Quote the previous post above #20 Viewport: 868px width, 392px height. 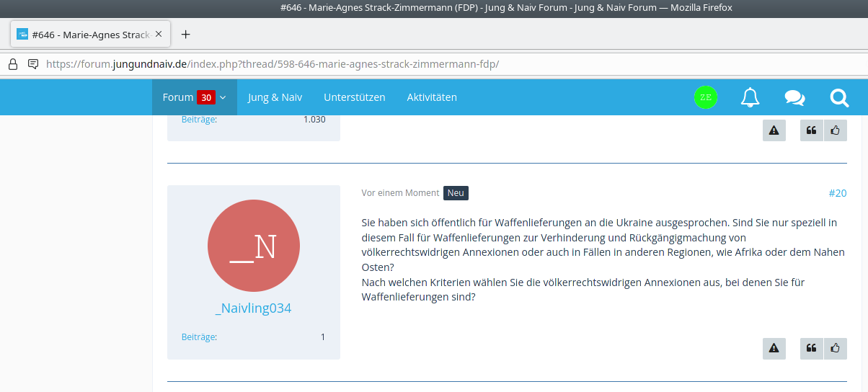click(x=811, y=130)
